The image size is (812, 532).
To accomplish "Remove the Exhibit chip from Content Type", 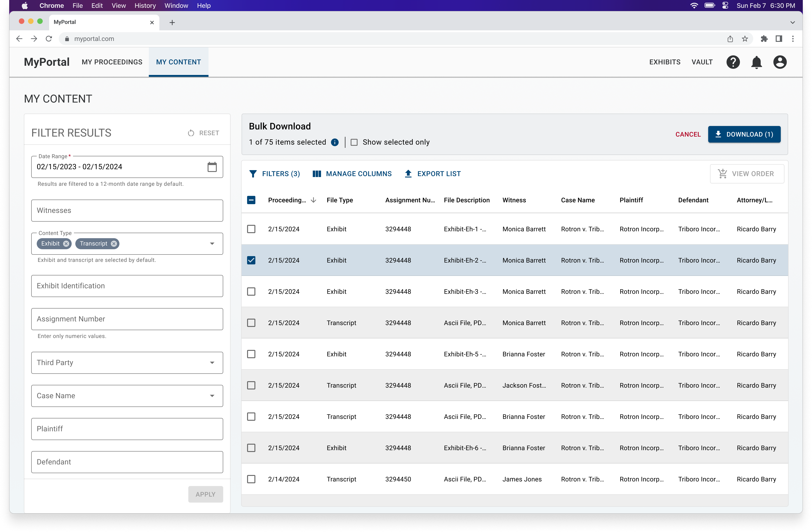I will tap(66, 243).
